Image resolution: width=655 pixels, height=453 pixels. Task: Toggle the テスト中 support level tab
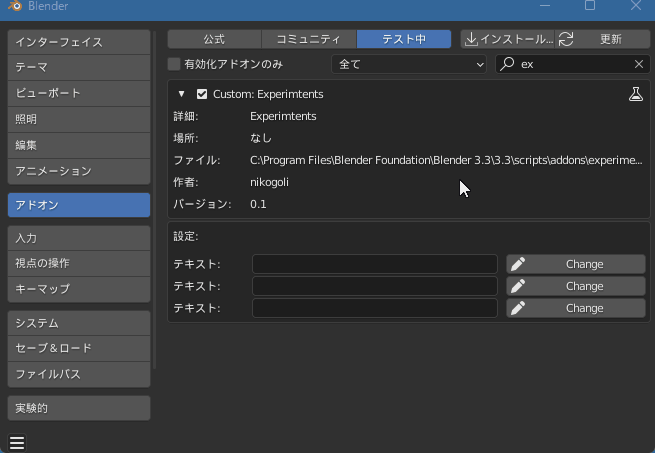point(404,39)
